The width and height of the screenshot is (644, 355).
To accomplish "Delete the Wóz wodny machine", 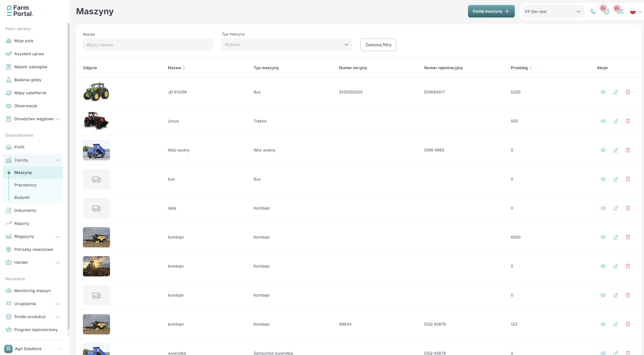I will [628, 150].
